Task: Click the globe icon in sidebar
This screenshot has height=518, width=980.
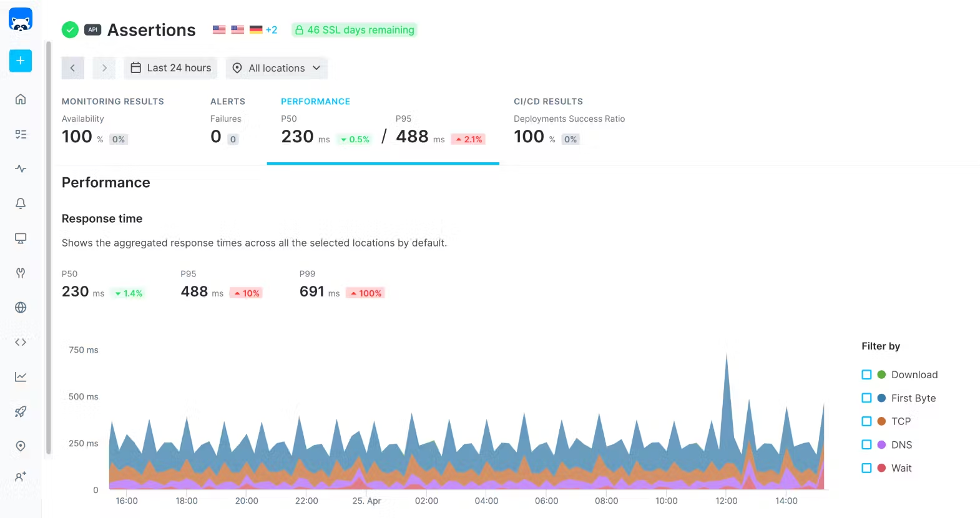Action: pyautogui.click(x=21, y=308)
